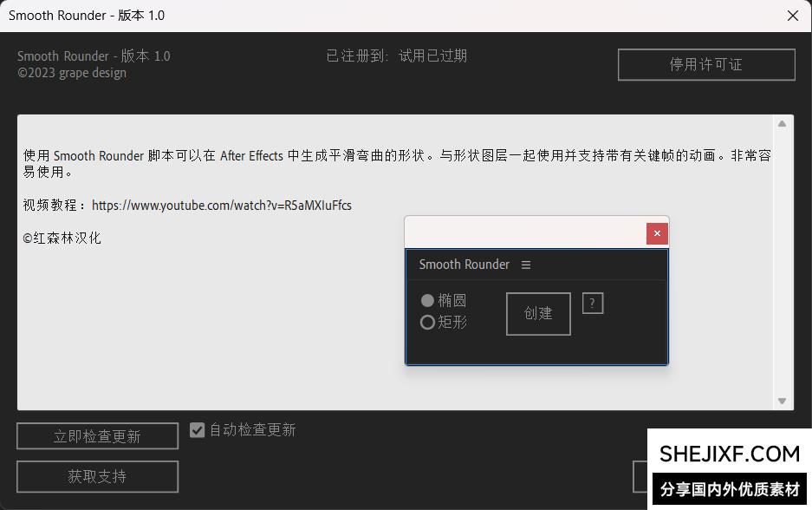The height and width of the screenshot is (510, 812).
Task: Click the 立即检查更新 button
Action: click(97, 436)
